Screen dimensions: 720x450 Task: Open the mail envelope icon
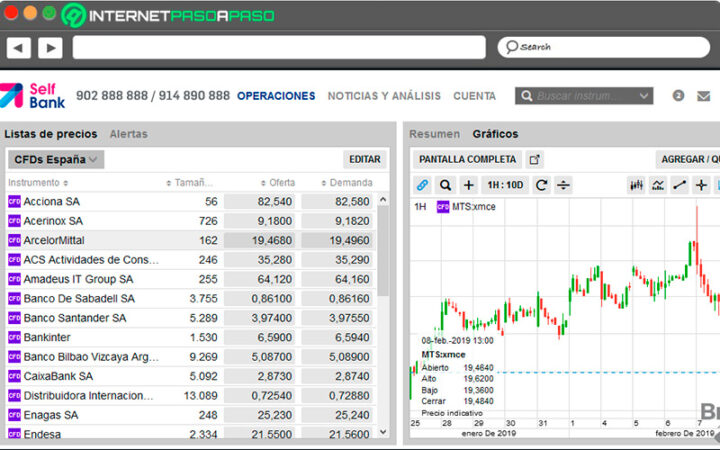pos(703,96)
